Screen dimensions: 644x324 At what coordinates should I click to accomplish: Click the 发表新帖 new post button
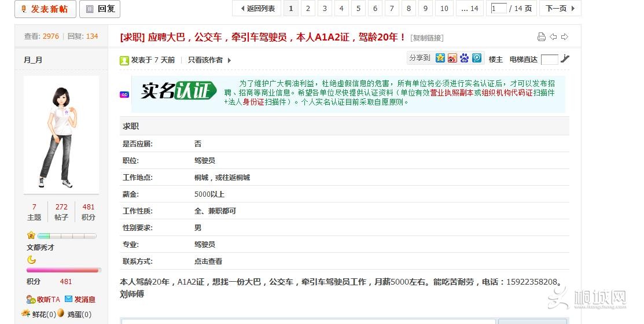point(45,9)
